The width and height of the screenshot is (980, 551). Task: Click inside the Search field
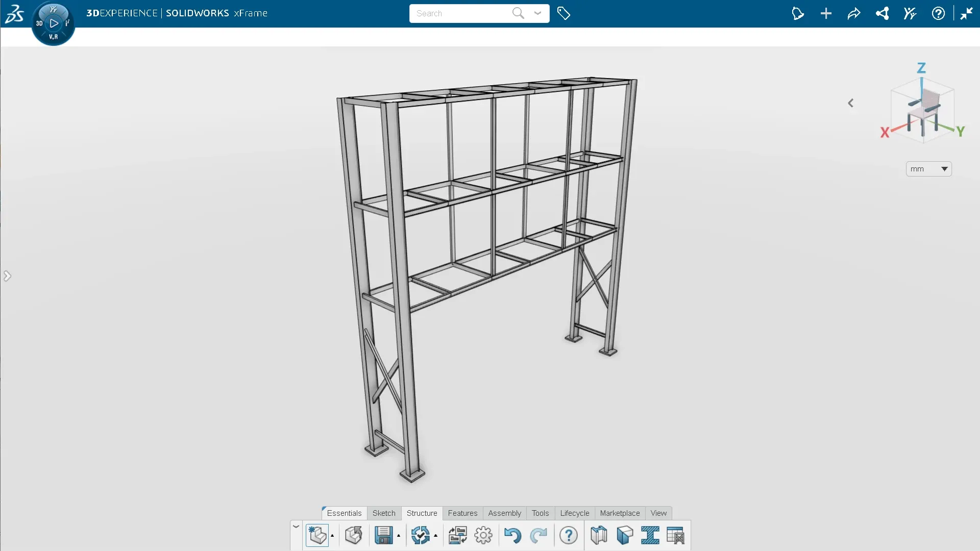(x=459, y=13)
